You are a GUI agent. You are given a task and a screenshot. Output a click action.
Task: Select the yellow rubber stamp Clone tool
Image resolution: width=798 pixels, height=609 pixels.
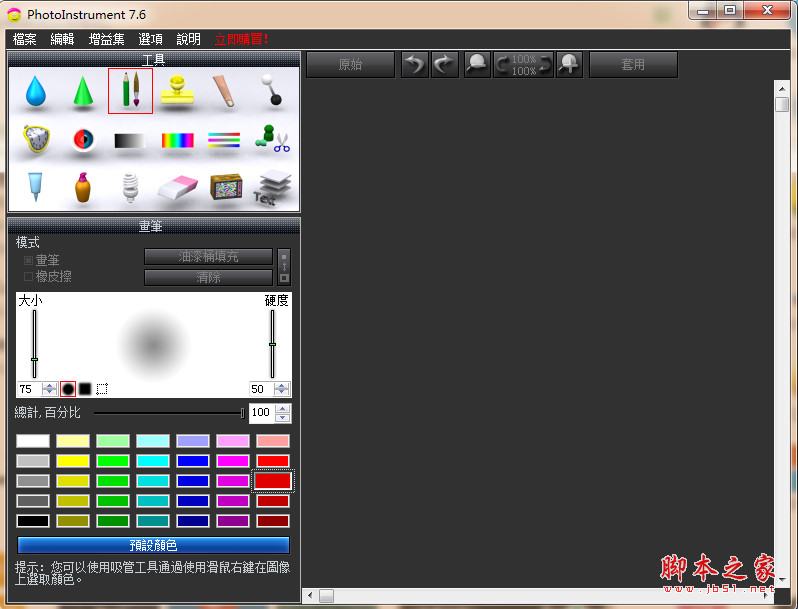tap(177, 90)
